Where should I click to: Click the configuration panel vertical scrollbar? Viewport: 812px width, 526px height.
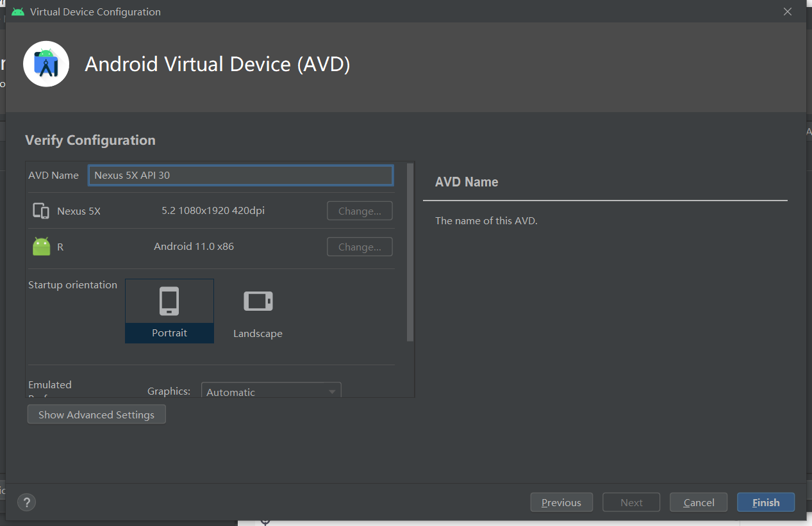[410, 252]
